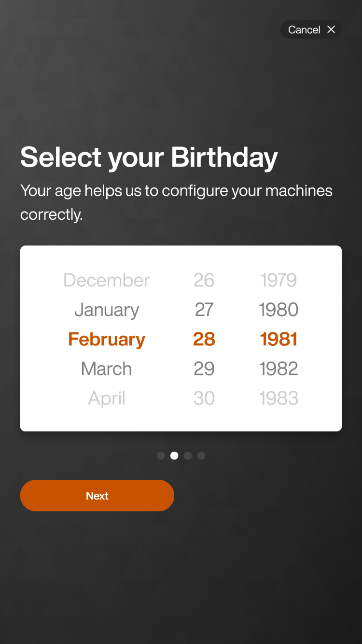Screen dimensions: 362x644
Task: Choose day 26 in the day column
Action: [204, 280]
